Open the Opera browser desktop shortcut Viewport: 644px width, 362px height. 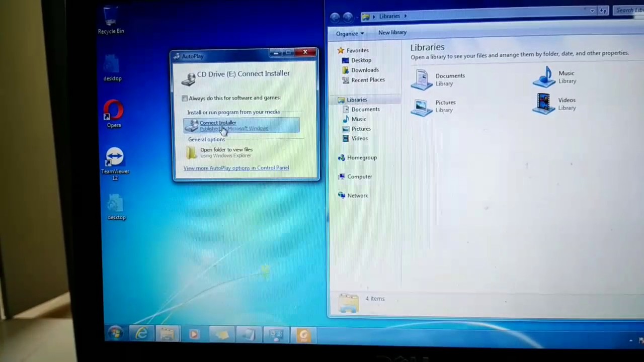[114, 114]
